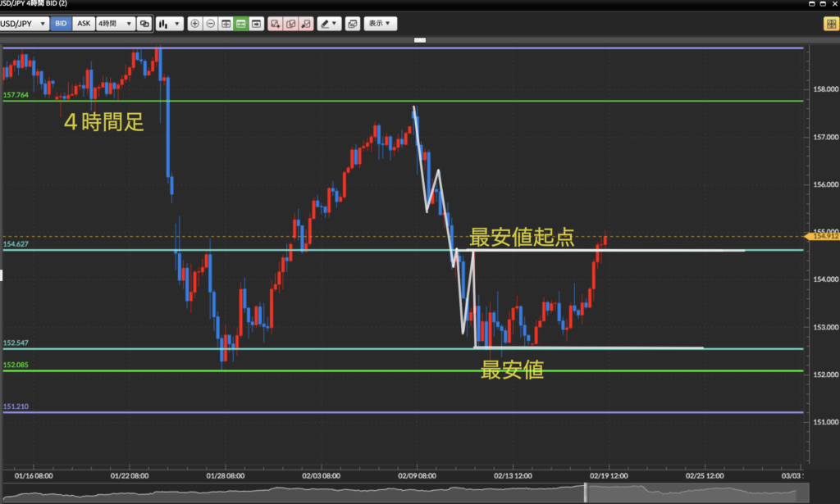Click the chart window copy icon
Screen dimensions: 840x504
352,24
